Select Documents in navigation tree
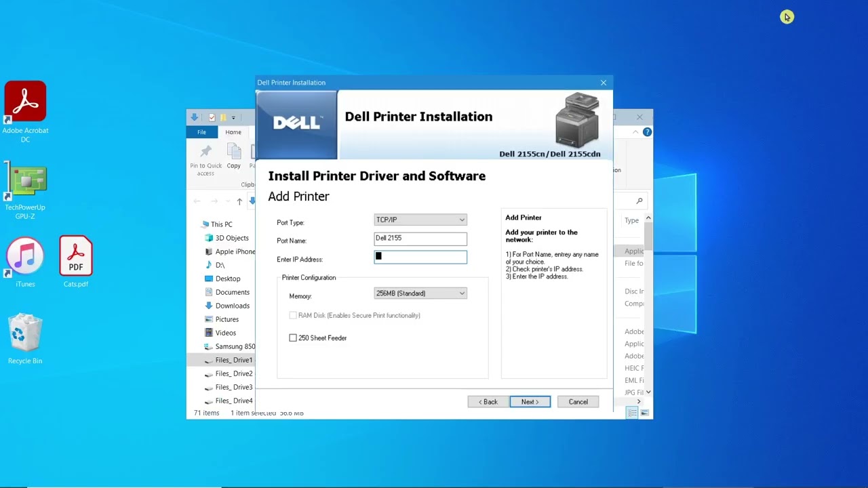The image size is (868, 488). [227, 292]
